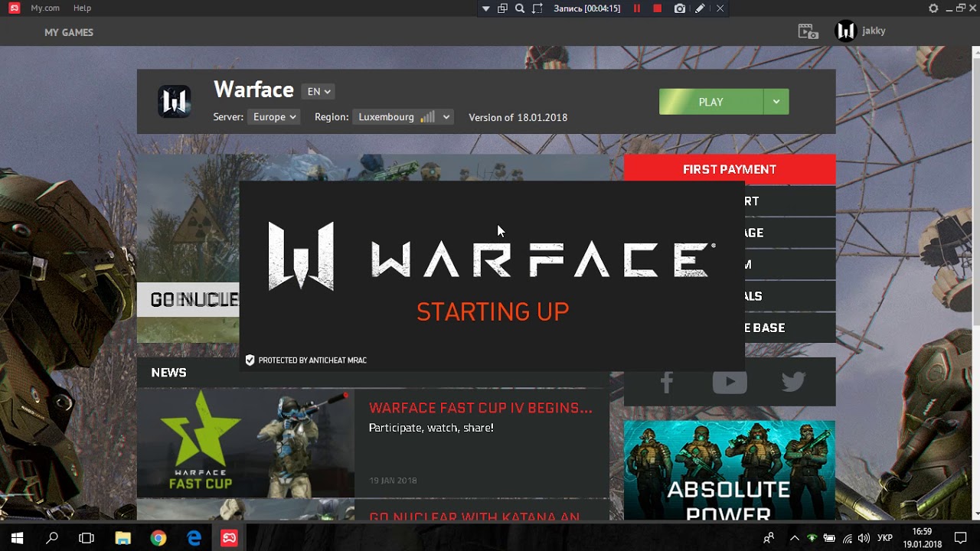Open the Luxembourg region dropdown

(x=403, y=117)
